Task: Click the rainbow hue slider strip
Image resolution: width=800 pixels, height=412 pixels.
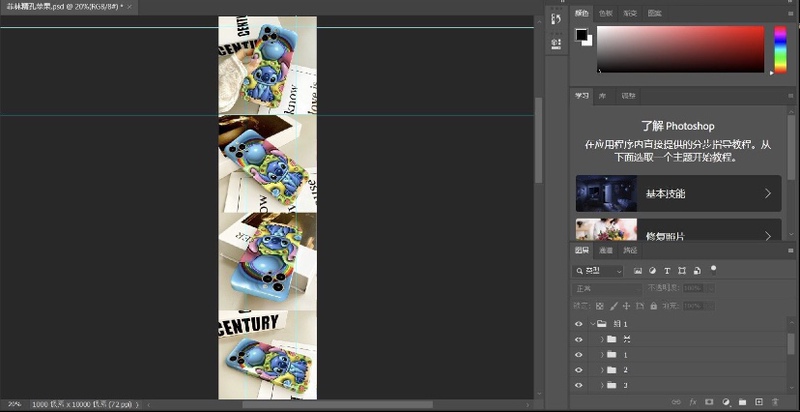Action: pos(780,49)
